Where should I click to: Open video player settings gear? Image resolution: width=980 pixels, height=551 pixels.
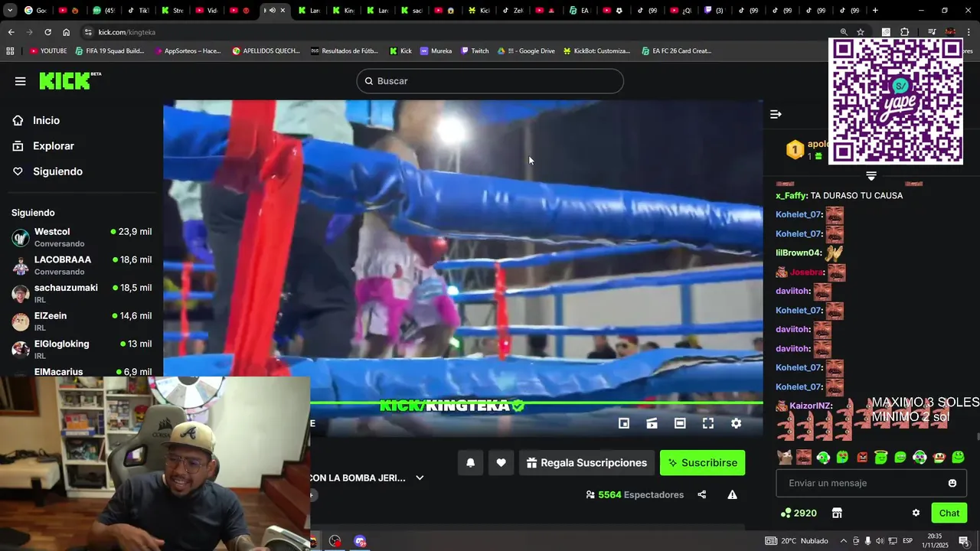(x=736, y=423)
